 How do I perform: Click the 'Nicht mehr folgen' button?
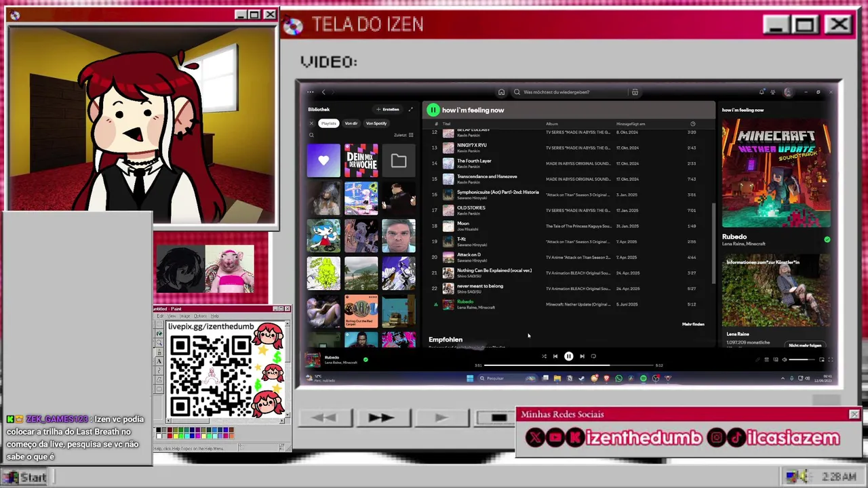pos(805,345)
